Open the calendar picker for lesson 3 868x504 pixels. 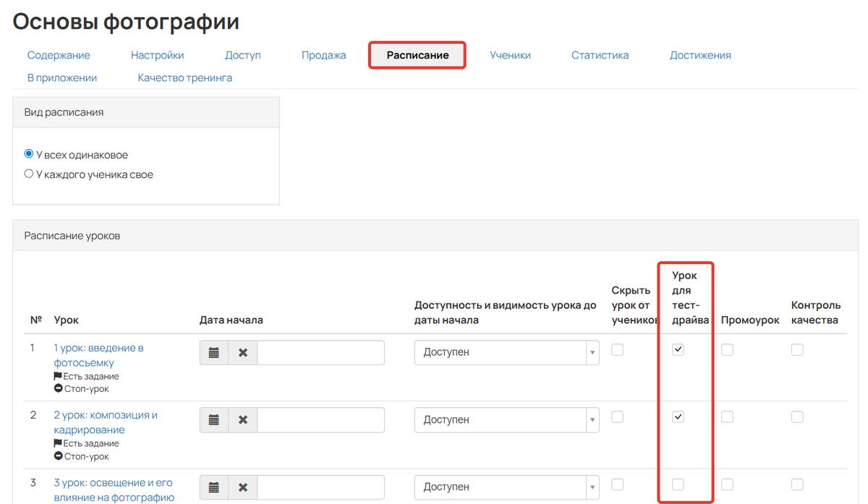(214, 487)
